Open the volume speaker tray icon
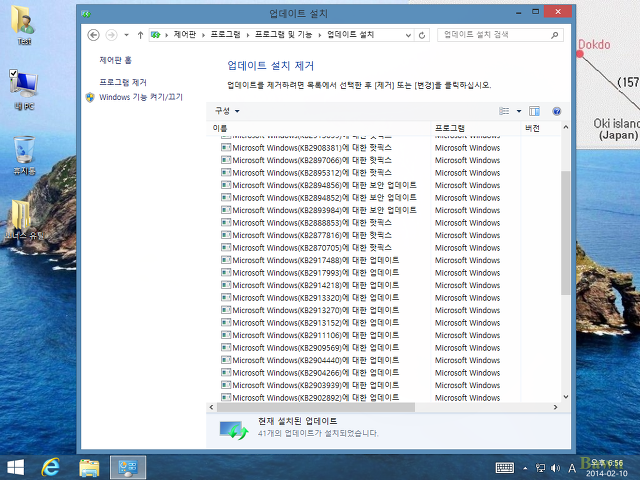 555,468
